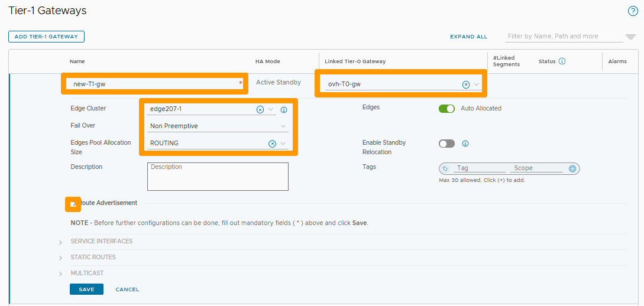This screenshot has height=306, width=644.
Task: Clear the linked Tier-0 gateway selection
Action: tap(465, 84)
